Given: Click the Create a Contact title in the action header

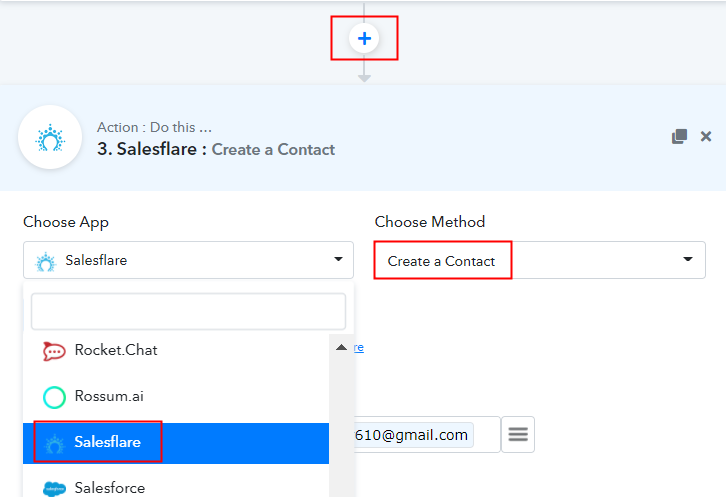Looking at the screenshot, I should click(273, 150).
